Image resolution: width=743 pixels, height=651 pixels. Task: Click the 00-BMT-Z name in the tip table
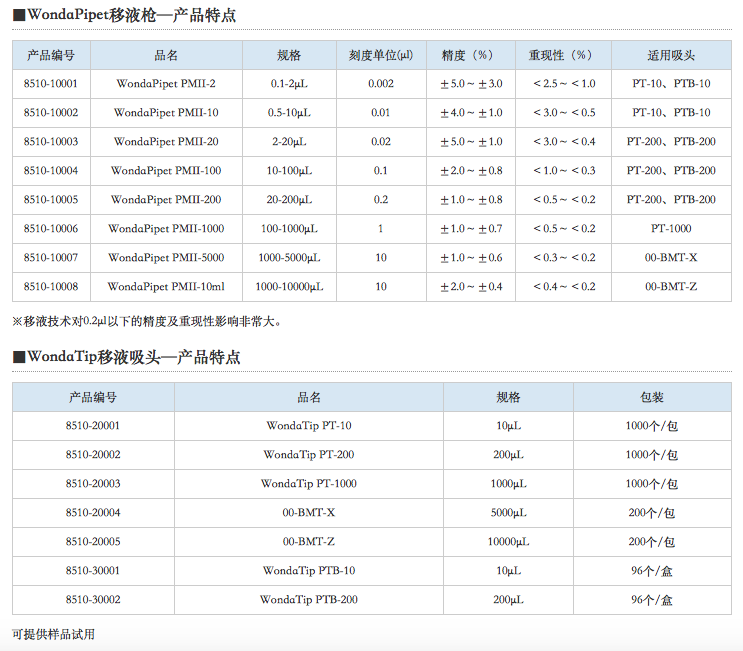(x=309, y=542)
